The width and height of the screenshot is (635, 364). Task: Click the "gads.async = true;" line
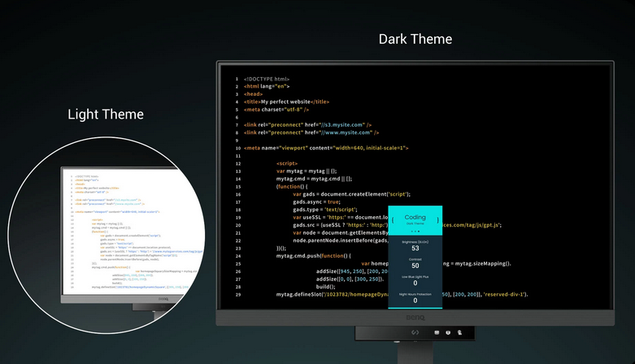pos(317,201)
